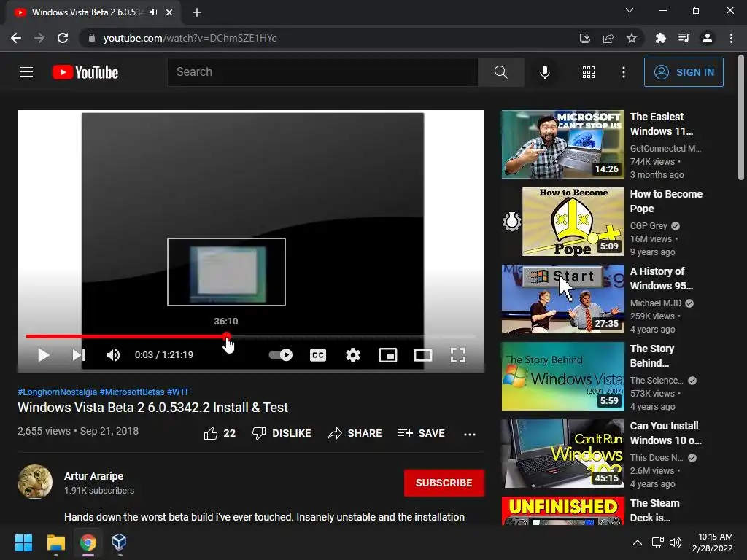Open the YouTube apps grid icon
Screen dimensions: 747x560
coord(589,72)
